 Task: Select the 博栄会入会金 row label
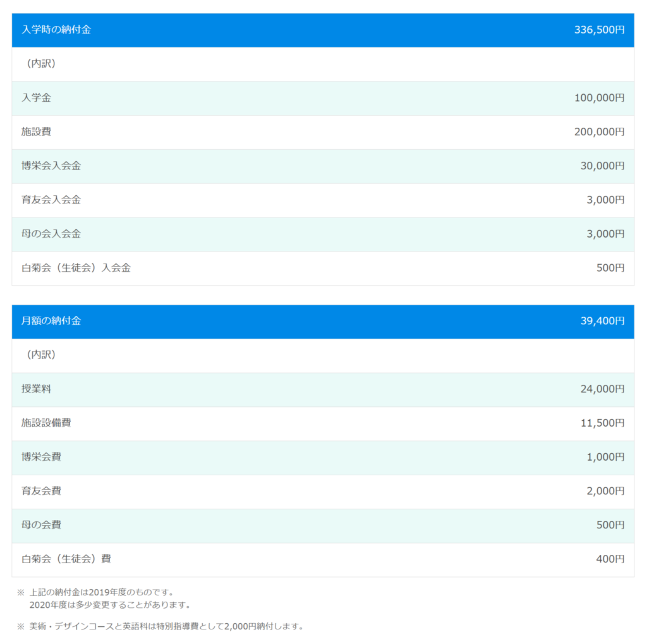[x=51, y=166]
